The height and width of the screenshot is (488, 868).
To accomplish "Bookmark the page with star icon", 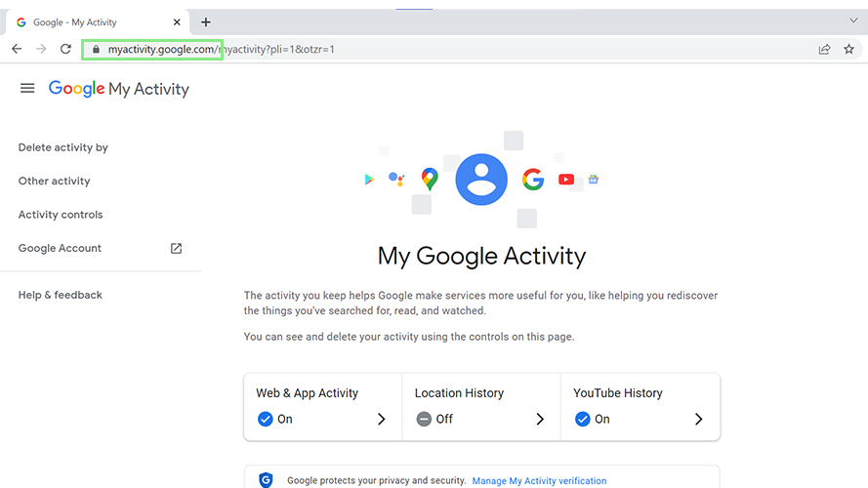I will point(848,49).
